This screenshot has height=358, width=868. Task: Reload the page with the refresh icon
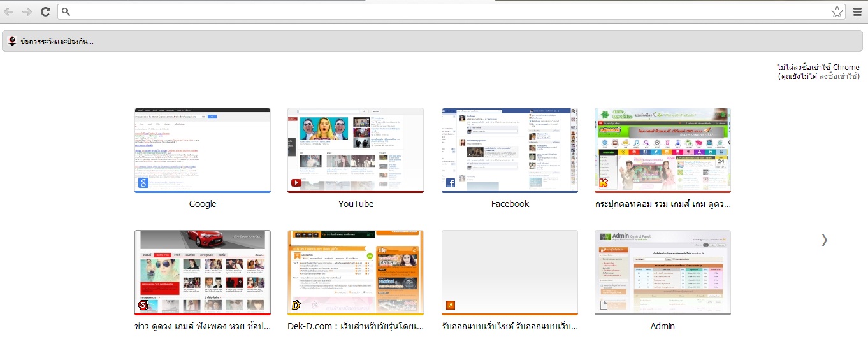[45, 11]
